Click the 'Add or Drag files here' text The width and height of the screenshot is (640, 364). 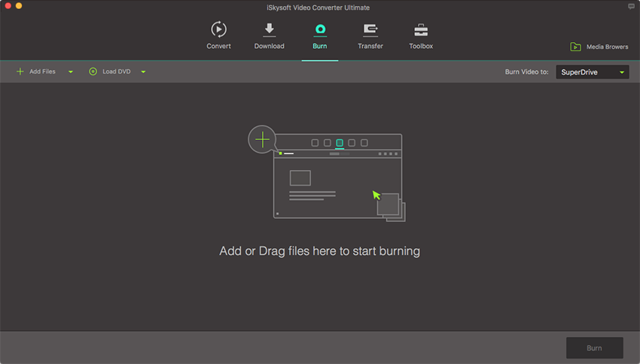[x=319, y=251]
